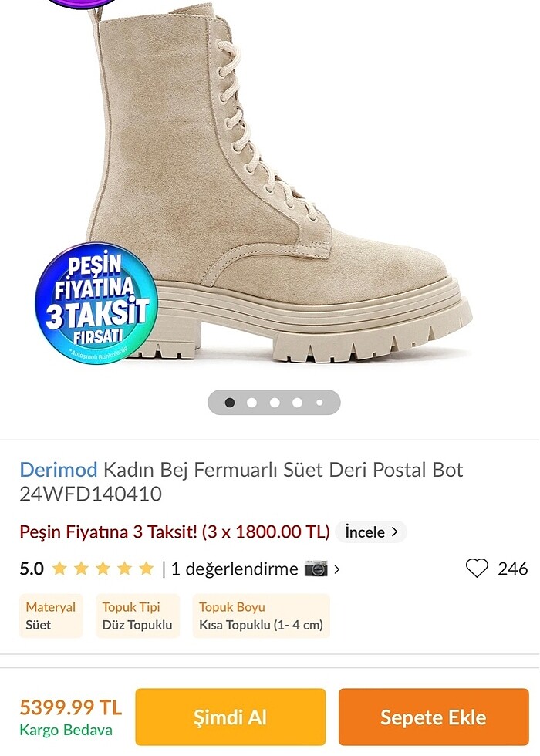Select the Materyal Süet attribute tag
The image size is (540, 756).
pos(51,616)
